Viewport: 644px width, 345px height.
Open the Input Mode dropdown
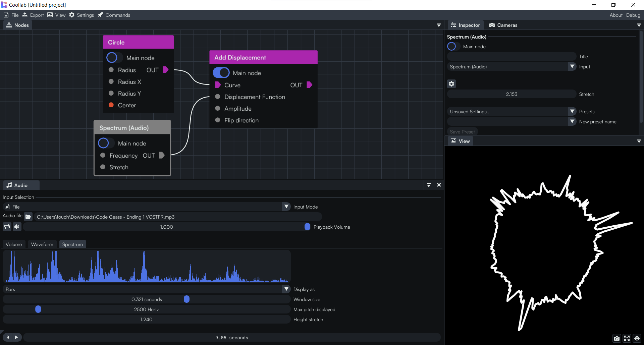(x=286, y=207)
